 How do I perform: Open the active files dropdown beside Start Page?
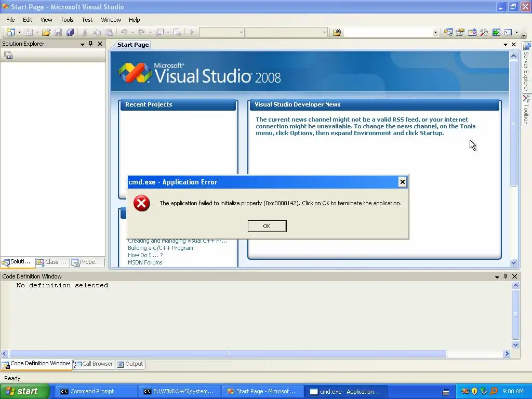tap(505, 45)
